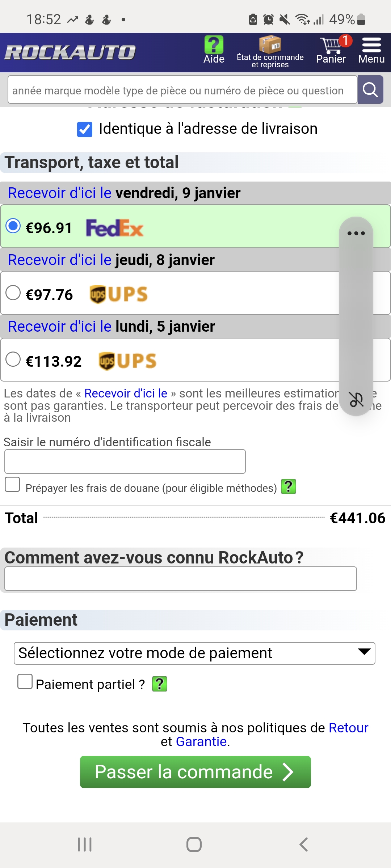Click the RockAuto logo
Image resolution: width=391 pixels, height=868 pixels.
tap(70, 52)
